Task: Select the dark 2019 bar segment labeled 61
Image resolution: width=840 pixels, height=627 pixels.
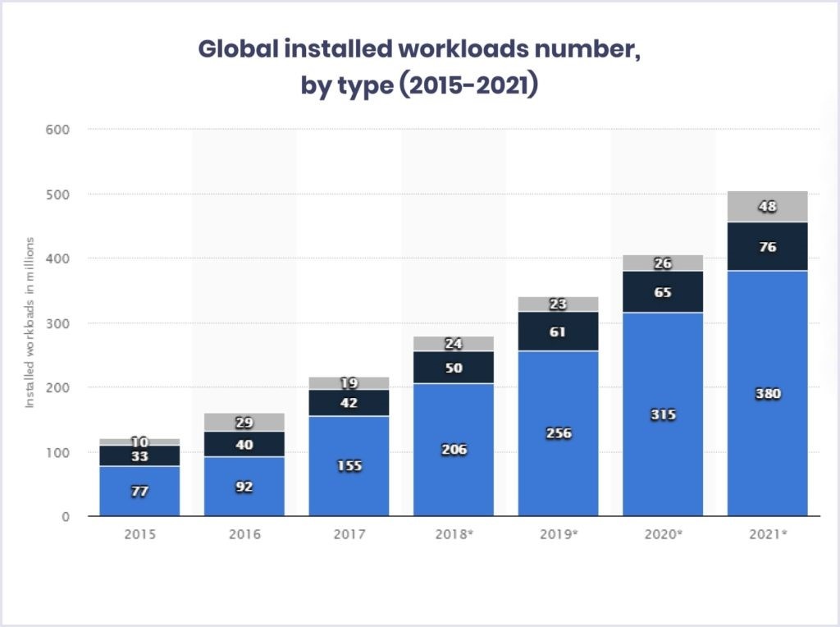Action: pos(558,332)
